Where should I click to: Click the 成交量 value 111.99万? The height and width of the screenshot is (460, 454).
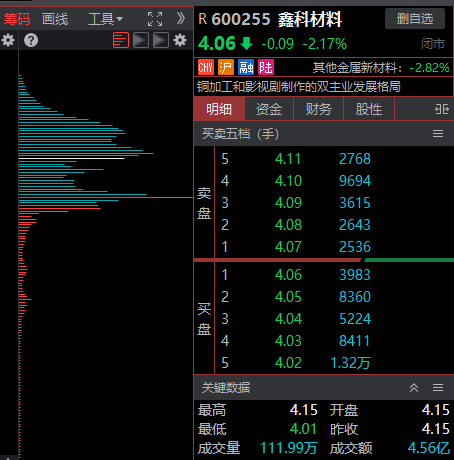click(x=289, y=448)
